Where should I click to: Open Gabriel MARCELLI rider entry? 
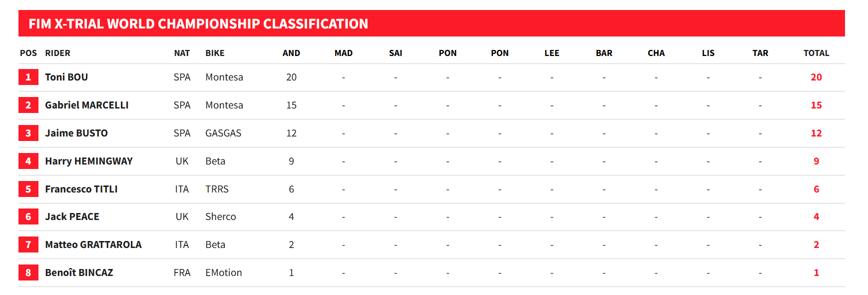[x=86, y=105]
